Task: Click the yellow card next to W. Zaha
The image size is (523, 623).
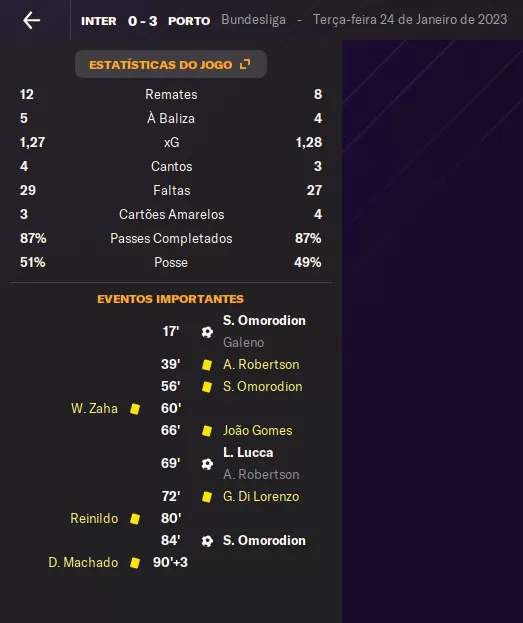Action: [135, 409]
